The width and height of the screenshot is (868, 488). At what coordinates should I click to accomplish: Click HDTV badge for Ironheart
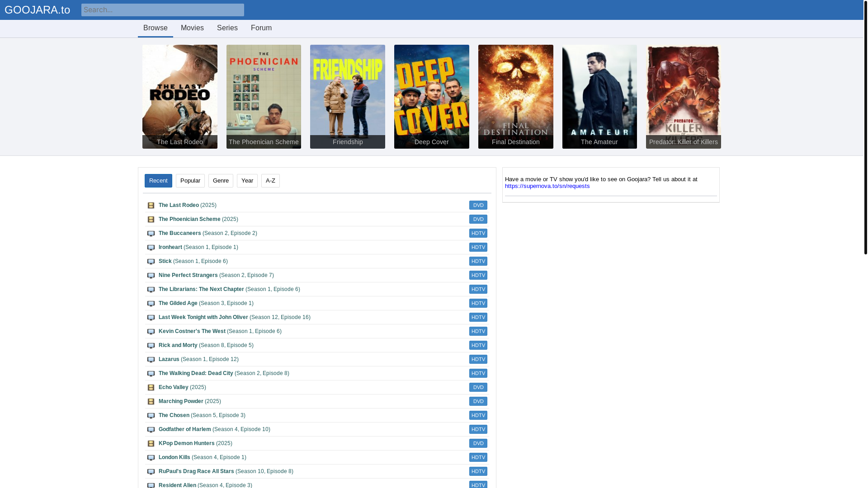[478, 247]
